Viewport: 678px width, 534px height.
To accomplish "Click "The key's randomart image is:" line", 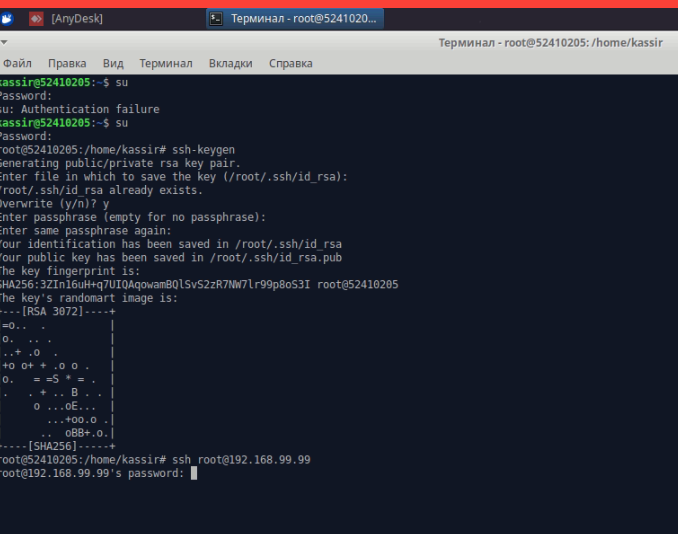I will [89, 298].
